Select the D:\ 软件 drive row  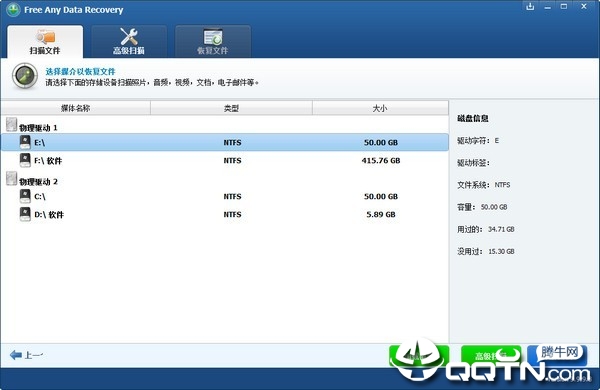click(225, 214)
